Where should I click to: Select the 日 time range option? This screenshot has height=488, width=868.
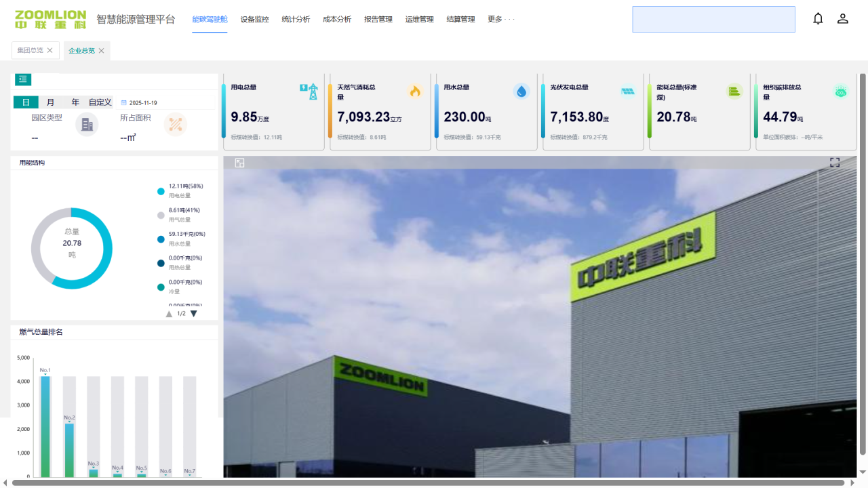point(26,102)
